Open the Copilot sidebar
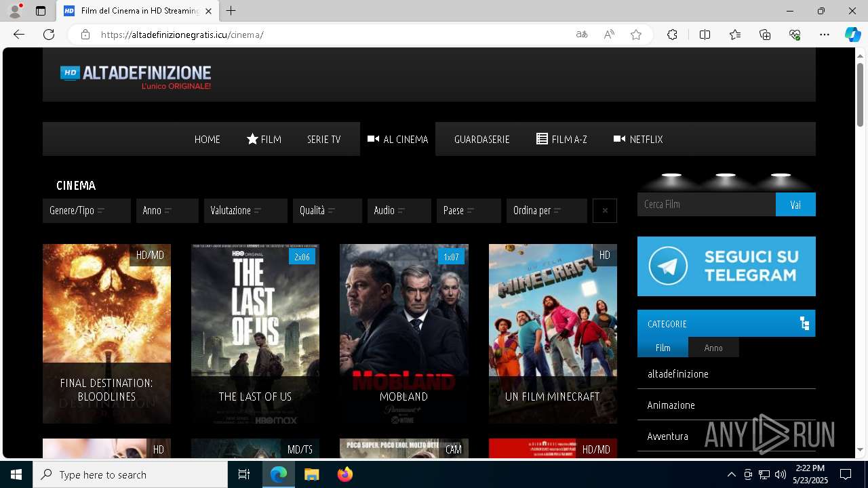This screenshot has height=488, width=868. (852, 35)
